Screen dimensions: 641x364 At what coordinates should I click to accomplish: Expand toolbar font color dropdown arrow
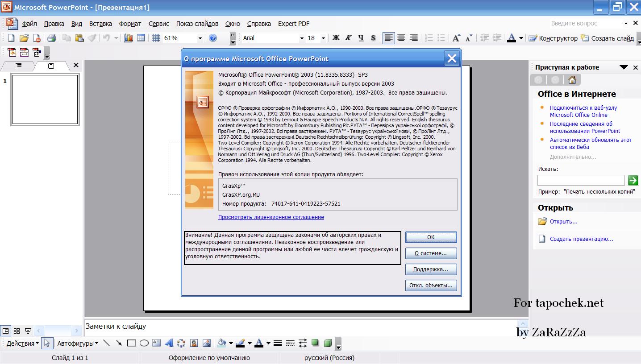521,38
